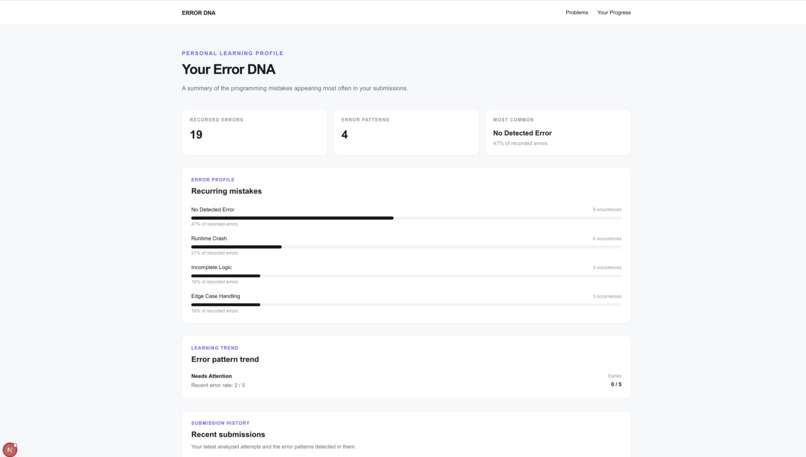Select the Error Patterns card showing 4
The width and height of the screenshot is (806, 457).
point(406,132)
